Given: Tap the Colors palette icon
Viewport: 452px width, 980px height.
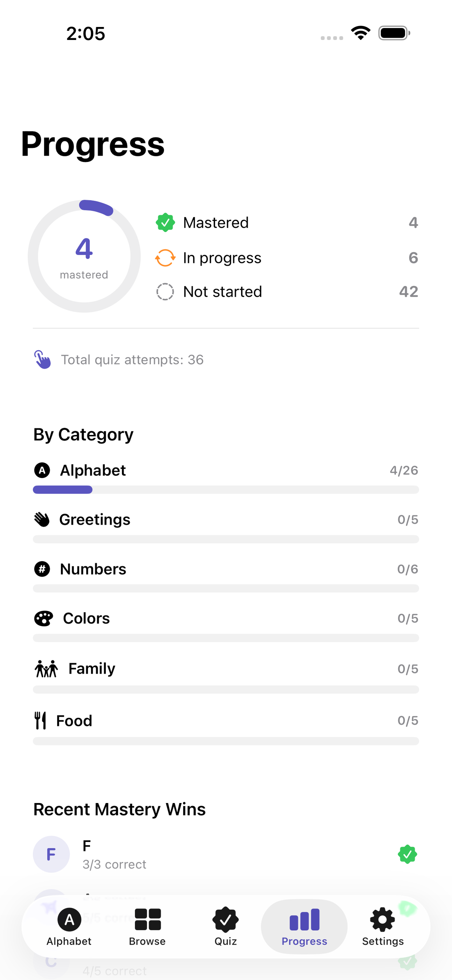Looking at the screenshot, I should [44, 619].
